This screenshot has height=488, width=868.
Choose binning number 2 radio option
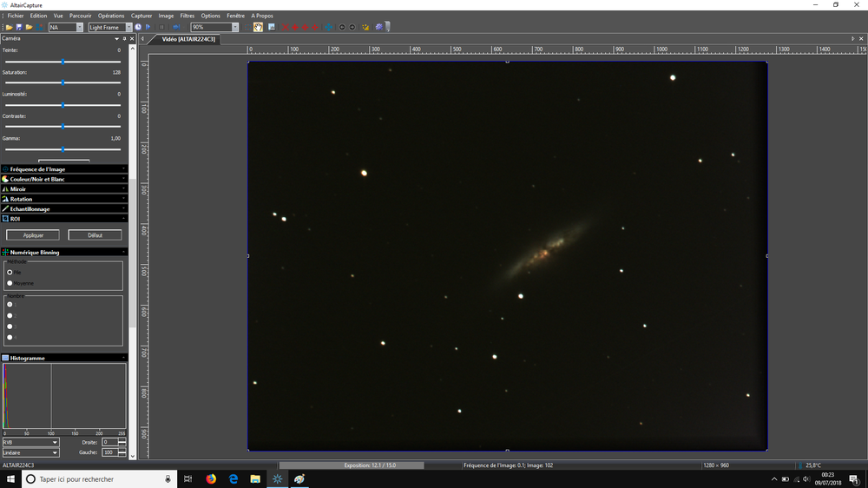pyautogui.click(x=10, y=315)
